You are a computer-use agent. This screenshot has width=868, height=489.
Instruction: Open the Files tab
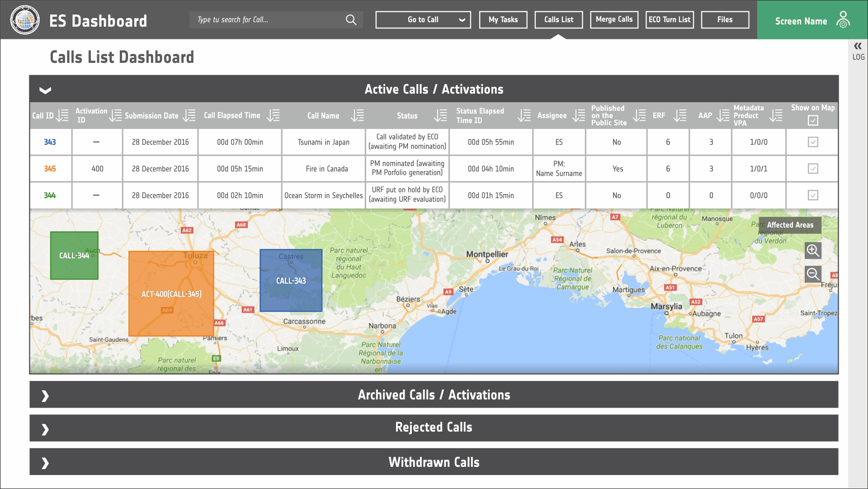click(x=725, y=20)
